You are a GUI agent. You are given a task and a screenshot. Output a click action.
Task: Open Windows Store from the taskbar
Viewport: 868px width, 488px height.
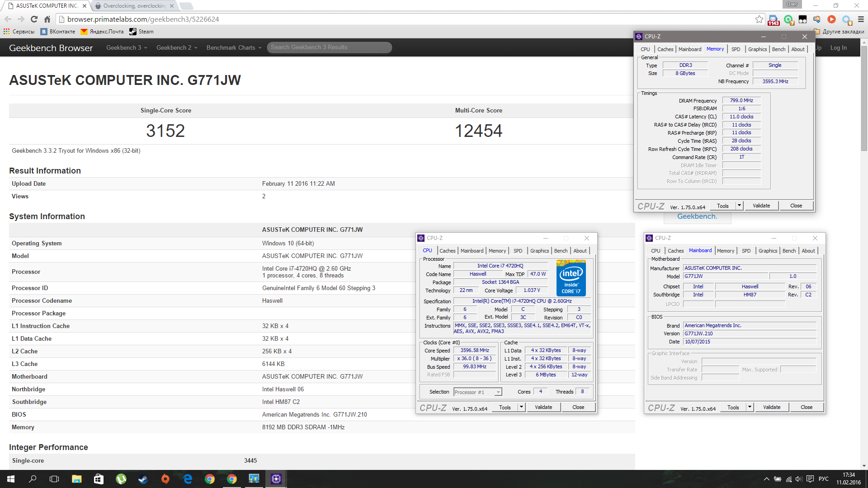pyautogui.click(x=99, y=479)
